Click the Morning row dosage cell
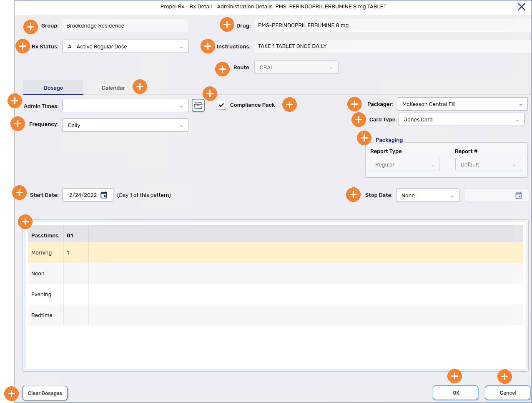This screenshot has height=403, width=532. click(75, 253)
